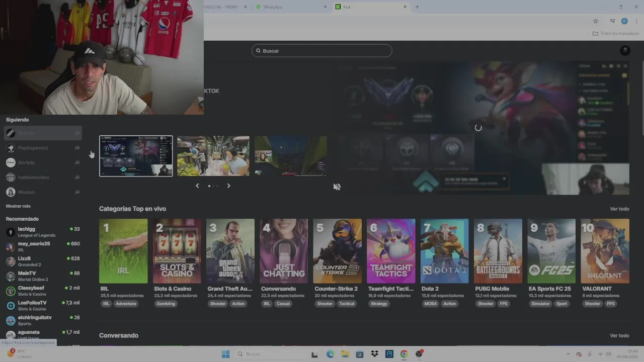The image size is (644, 362).
Task: Click the MOBA tag under Dota 2
Action: coord(431,304)
